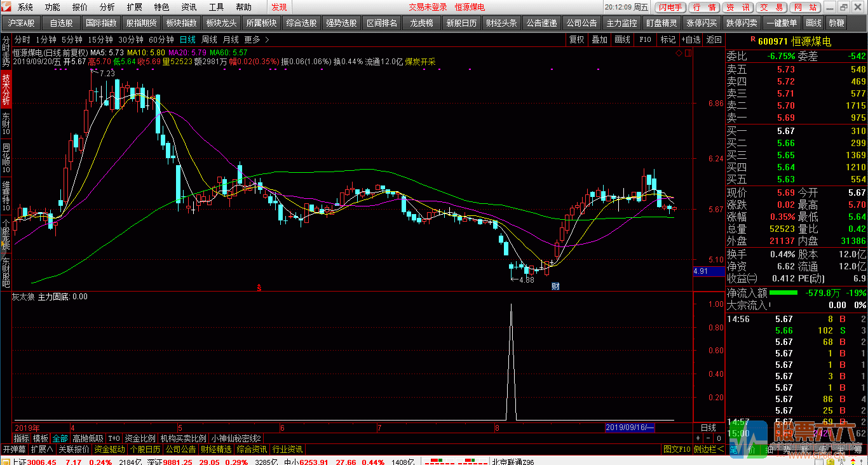Select 同花顺10 in left sidebar

pos(6,158)
